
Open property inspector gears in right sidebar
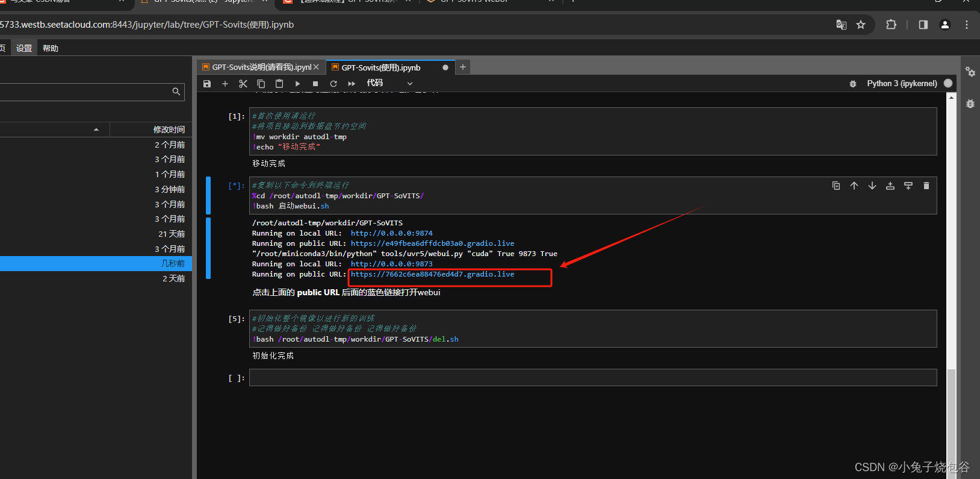[970, 72]
